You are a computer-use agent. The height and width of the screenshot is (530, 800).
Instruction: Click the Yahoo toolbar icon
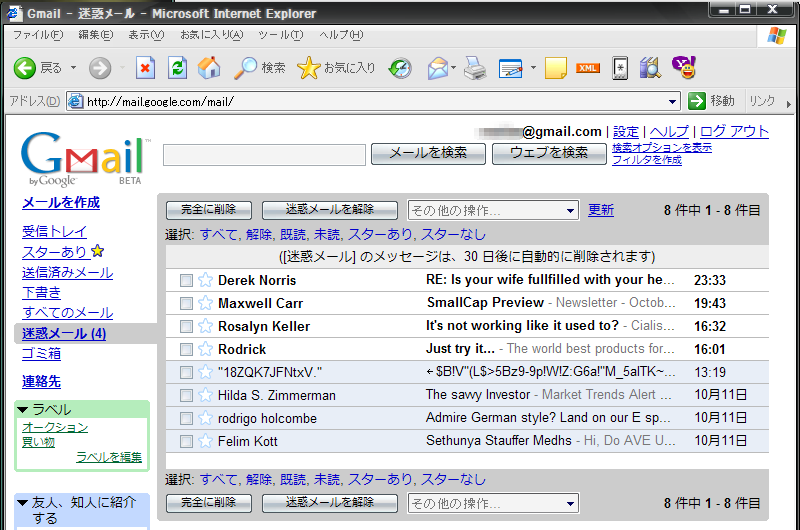pyautogui.click(x=684, y=68)
